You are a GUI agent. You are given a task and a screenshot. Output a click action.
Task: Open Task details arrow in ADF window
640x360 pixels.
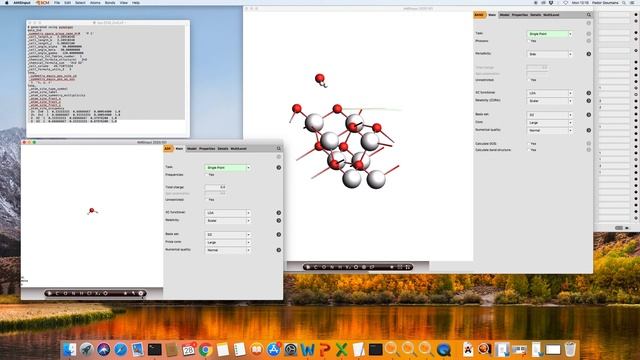tap(279, 167)
